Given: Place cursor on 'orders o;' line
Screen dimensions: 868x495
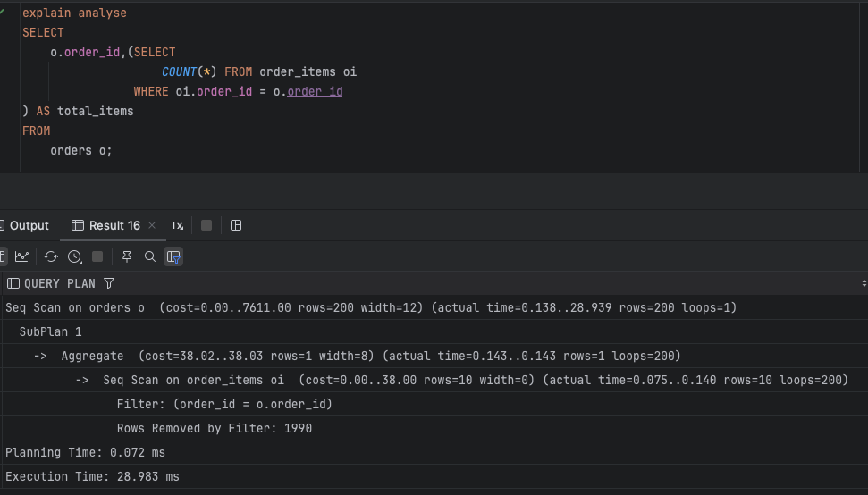Looking at the screenshot, I should (81, 150).
